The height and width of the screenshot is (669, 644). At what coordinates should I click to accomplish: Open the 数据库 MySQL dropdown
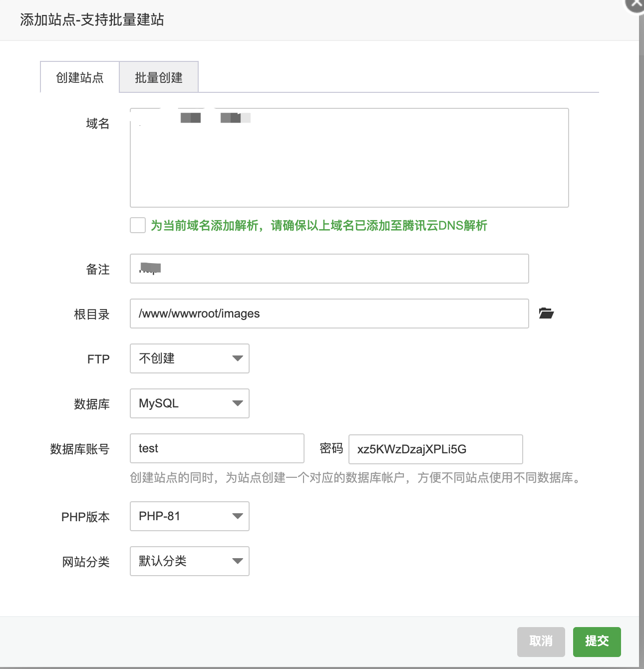[x=190, y=403]
